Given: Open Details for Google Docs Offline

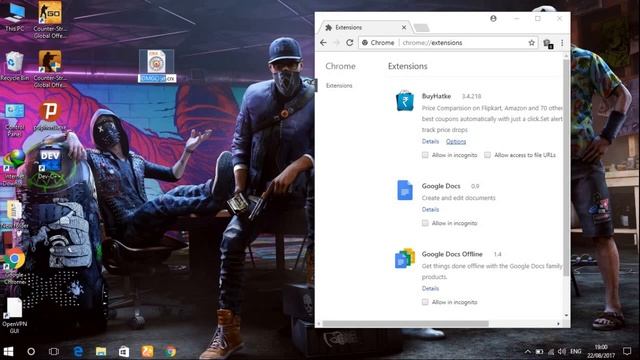Looking at the screenshot, I should (430, 288).
